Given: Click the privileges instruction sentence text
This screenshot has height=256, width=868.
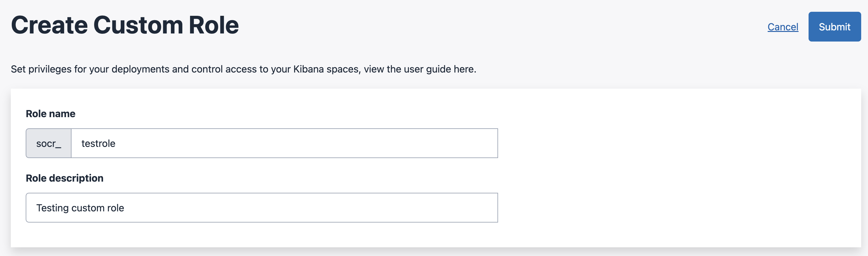Looking at the screenshot, I should click(243, 69).
